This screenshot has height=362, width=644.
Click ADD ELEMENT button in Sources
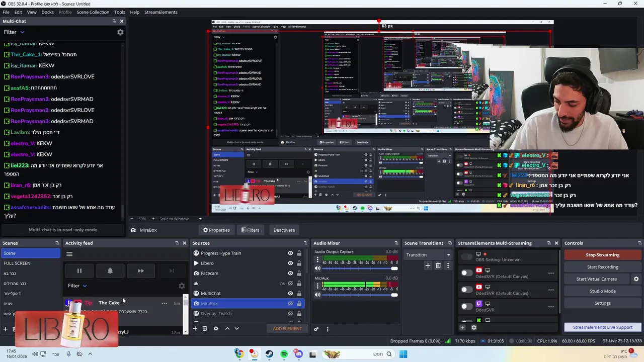tap(287, 329)
